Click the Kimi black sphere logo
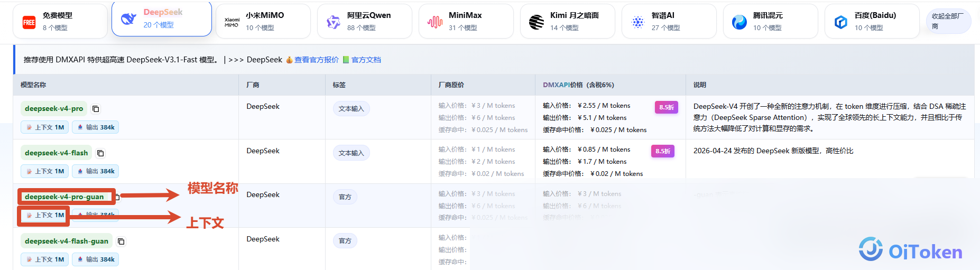 tap(537, 22)
